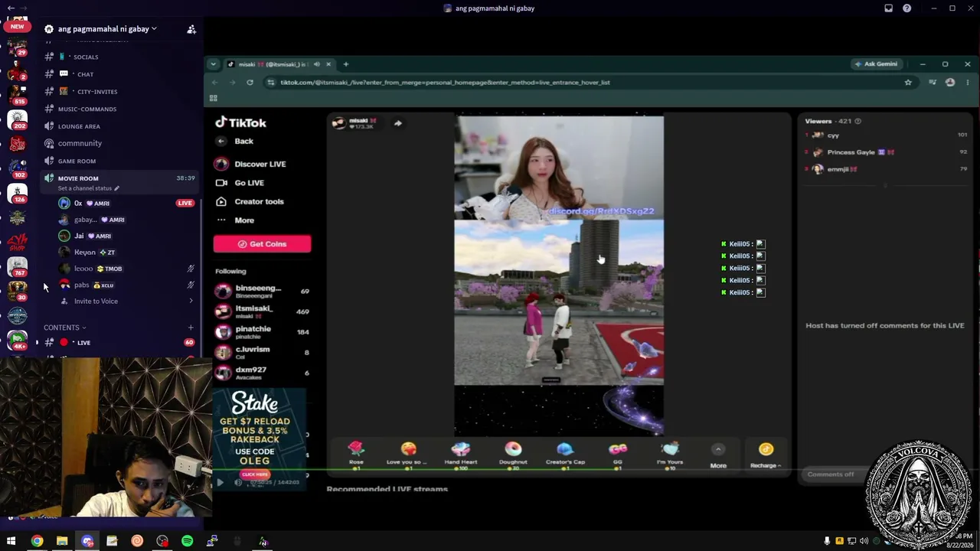Expand the Invite to Voice arrow
This screenshot has height=551, width=980.
(191, 301)
